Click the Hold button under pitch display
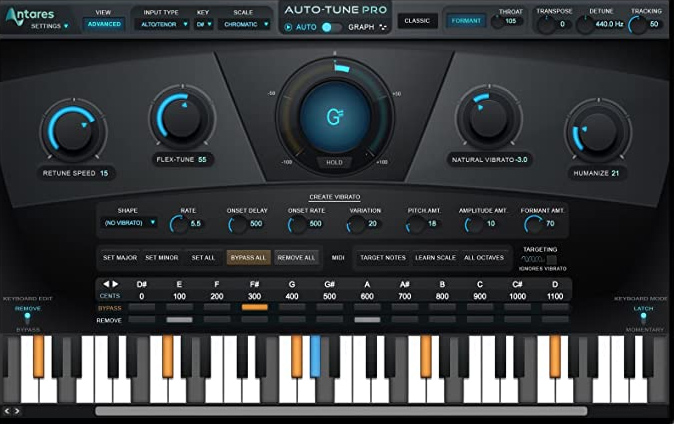 pyautogui.click(x=334, y=163)
